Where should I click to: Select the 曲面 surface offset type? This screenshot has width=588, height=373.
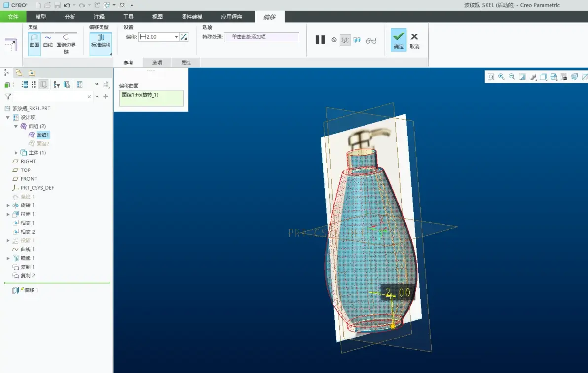[34, 44]
